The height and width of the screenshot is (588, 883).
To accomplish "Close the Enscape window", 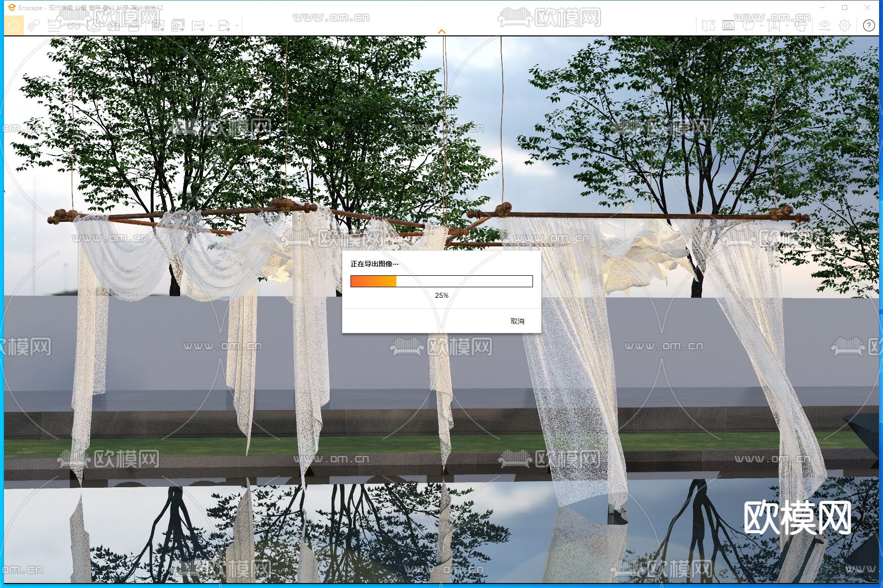I will pos(868,7).
